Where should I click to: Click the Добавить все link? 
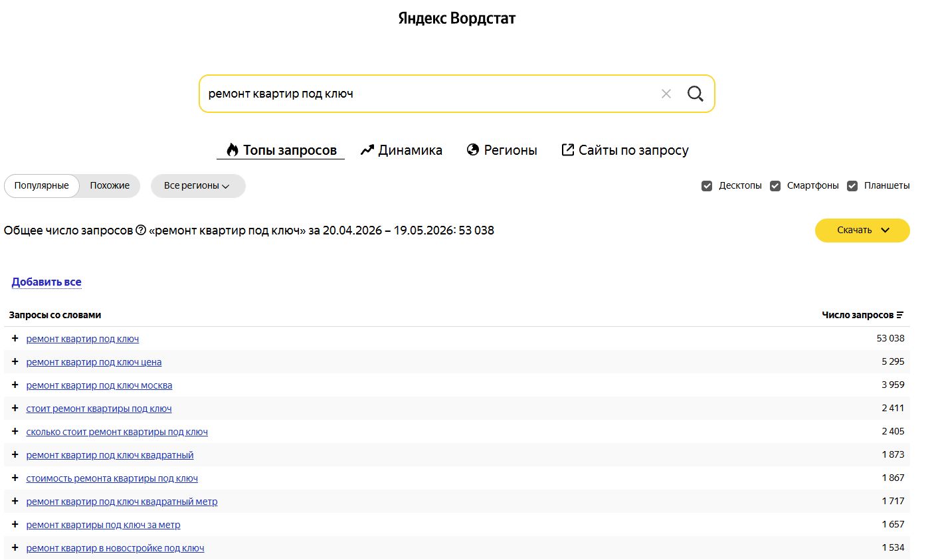(47, 282)
